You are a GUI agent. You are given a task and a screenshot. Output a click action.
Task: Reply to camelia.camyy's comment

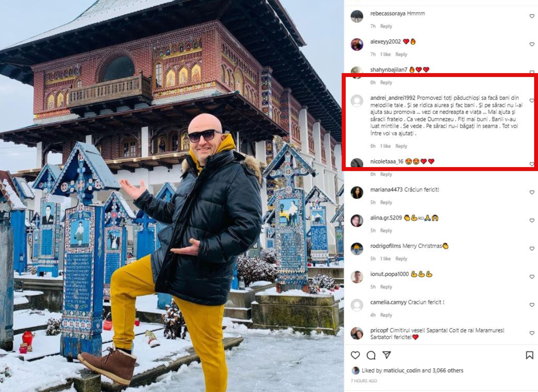click(x=386, y=315)
